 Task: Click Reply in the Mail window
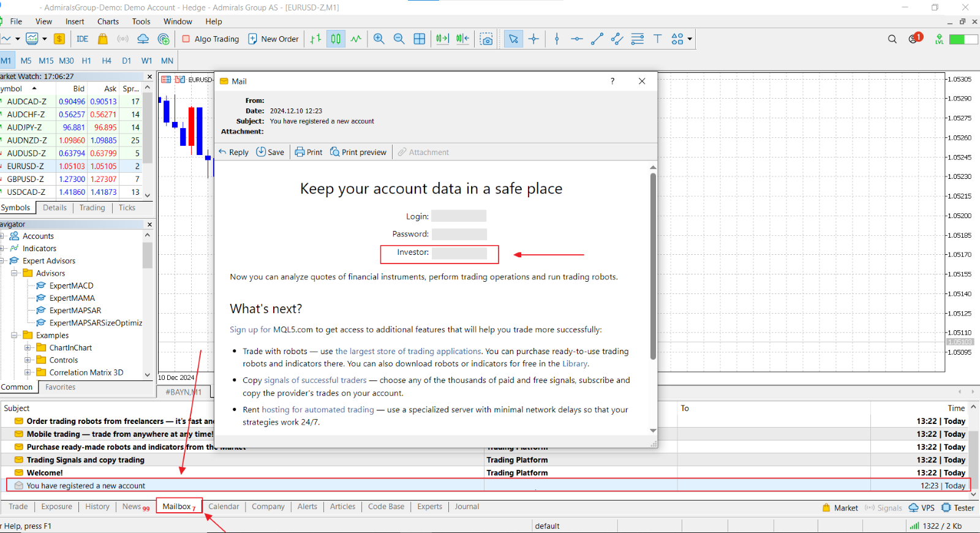pyautogui.click(x=233, y=152)
